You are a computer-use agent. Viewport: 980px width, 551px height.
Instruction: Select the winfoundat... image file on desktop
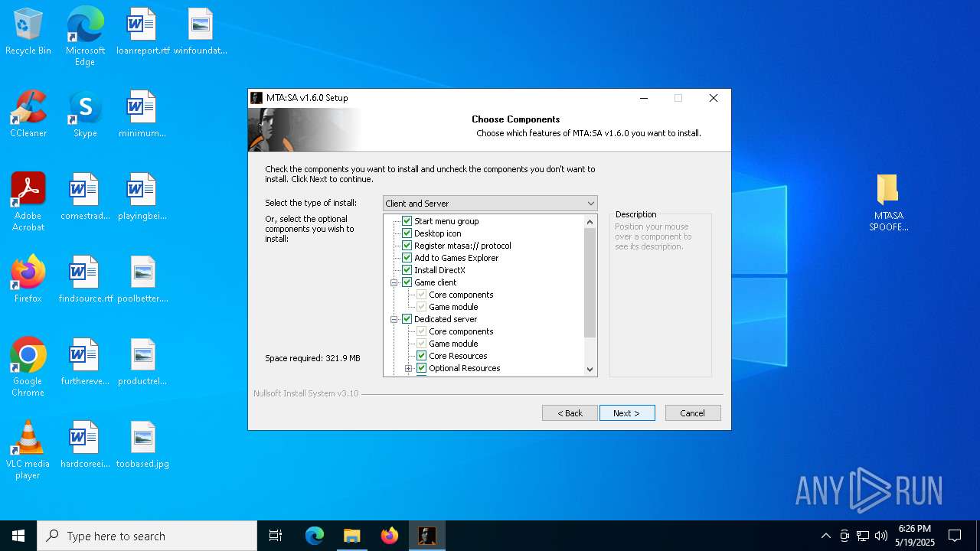[200, 32]
